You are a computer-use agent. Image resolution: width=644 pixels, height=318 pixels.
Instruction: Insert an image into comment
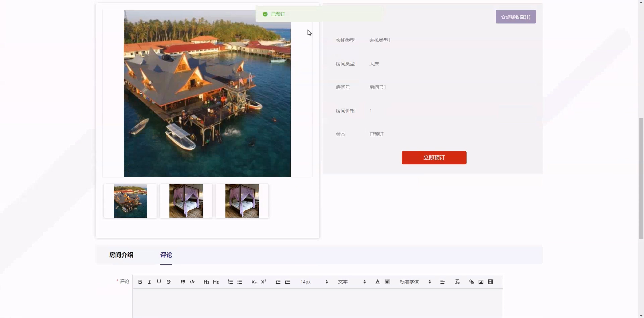pyautogui.click(x=481, y=282)
